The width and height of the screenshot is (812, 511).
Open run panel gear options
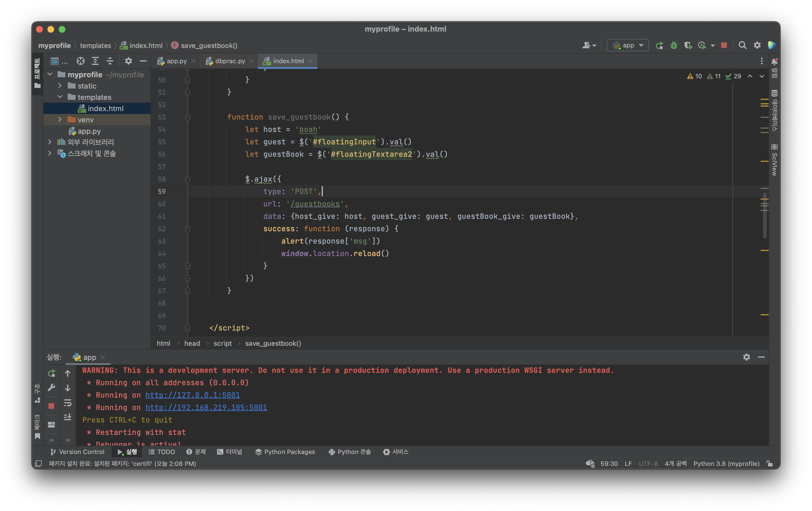(746, 357)
